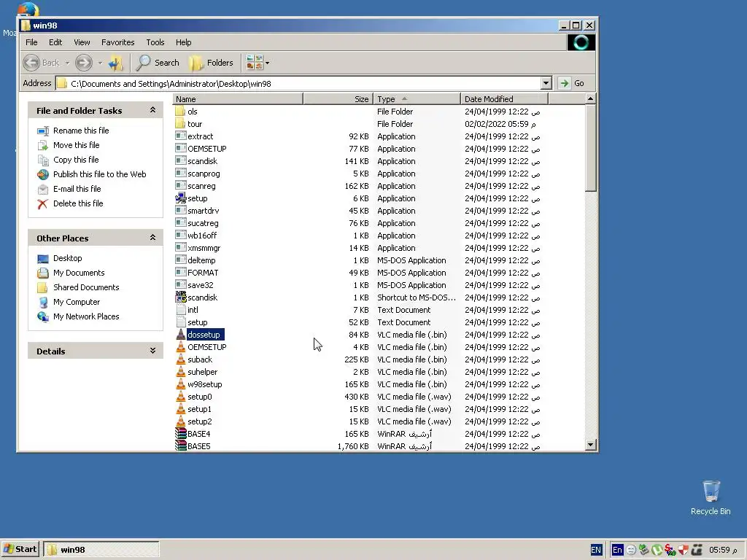
Task: Open Back history dropdown arrow
Action: 67,63
